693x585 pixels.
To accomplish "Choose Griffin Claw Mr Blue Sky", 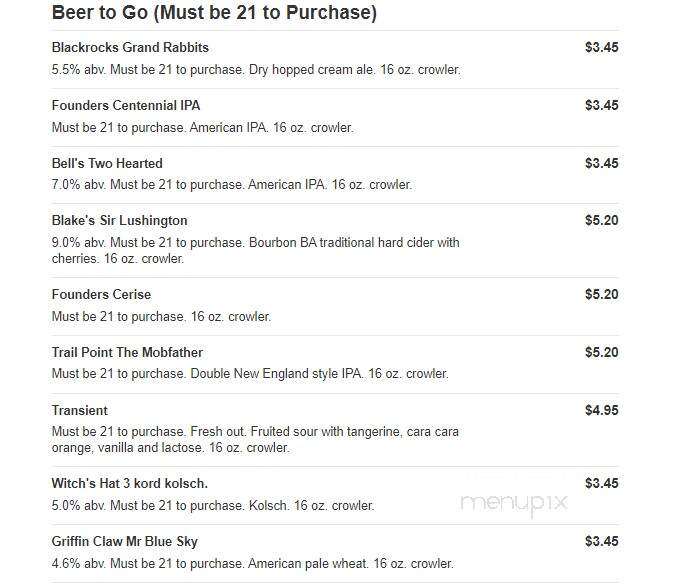I will 125,541.
